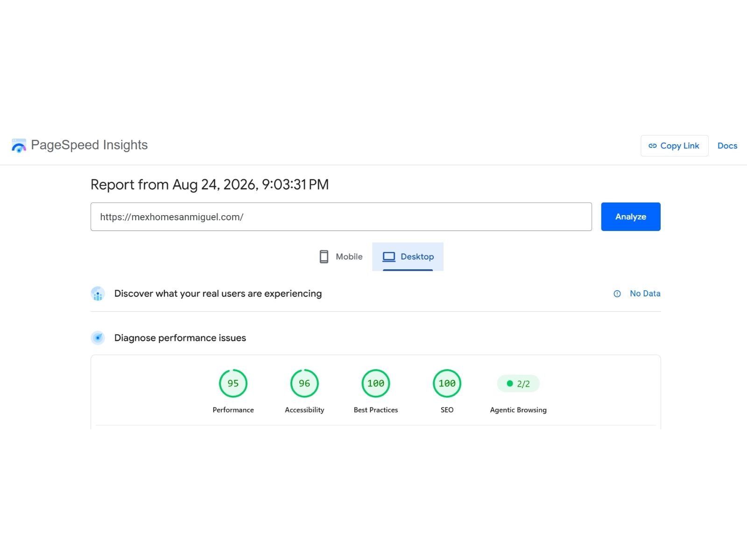The image size is (747, 560).
Task: Click 'Discover what your real users are experiencing'
Action: coord(218,294)
